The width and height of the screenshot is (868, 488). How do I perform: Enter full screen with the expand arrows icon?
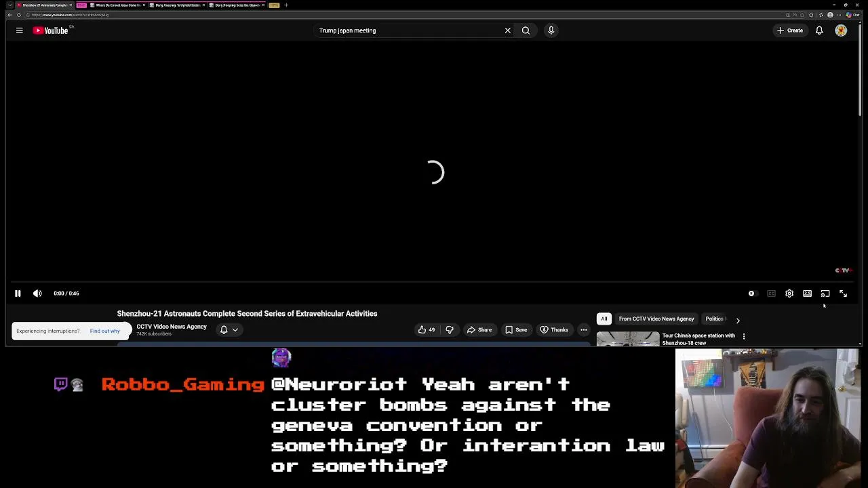point(843,293)
